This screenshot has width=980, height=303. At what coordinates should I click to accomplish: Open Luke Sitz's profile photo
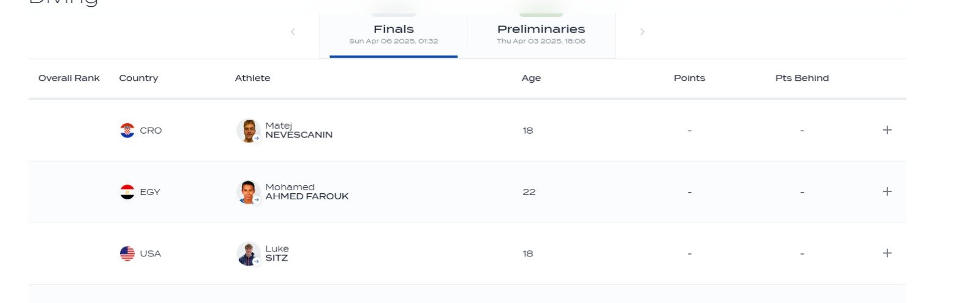click(248, 253)
